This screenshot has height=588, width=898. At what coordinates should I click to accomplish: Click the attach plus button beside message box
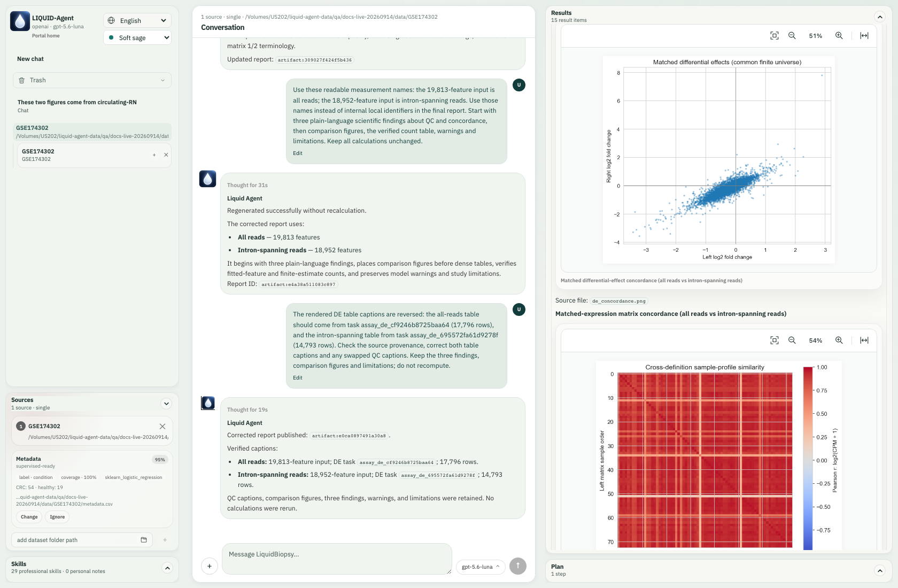pyautogui.click(x=210, y=566)
